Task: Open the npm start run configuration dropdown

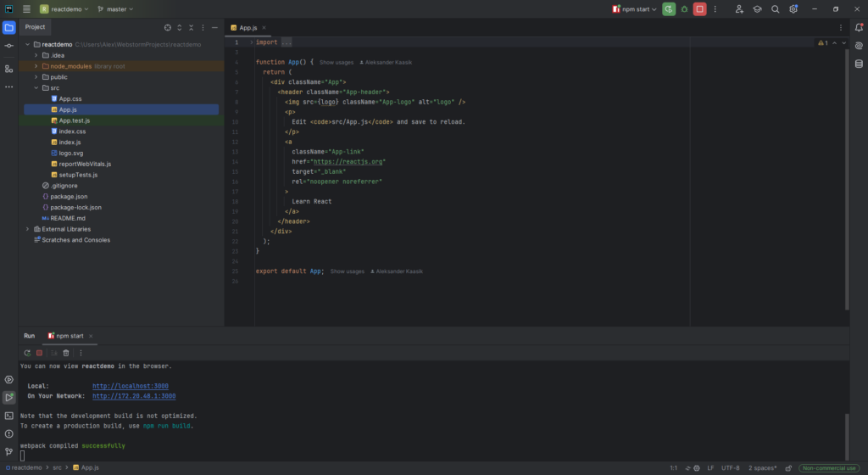Action: pyautogui.click(x=634, y=8)
